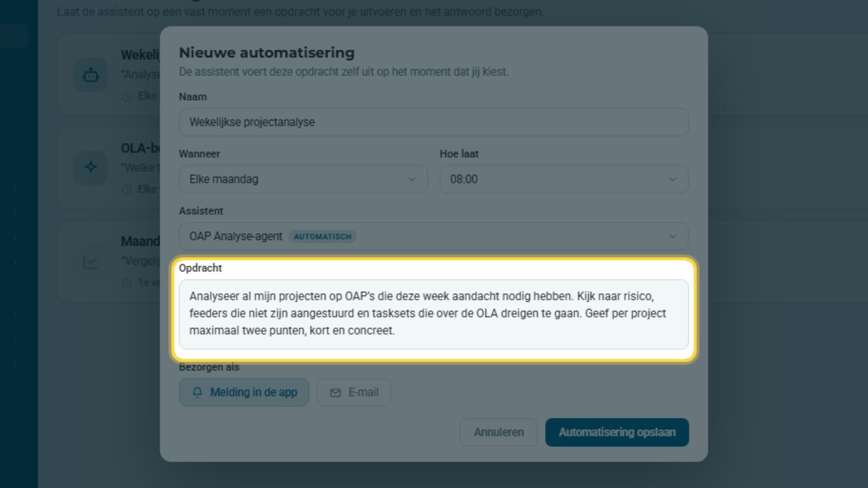Open the Maand… automation card title in the background

tap(140, 241)
